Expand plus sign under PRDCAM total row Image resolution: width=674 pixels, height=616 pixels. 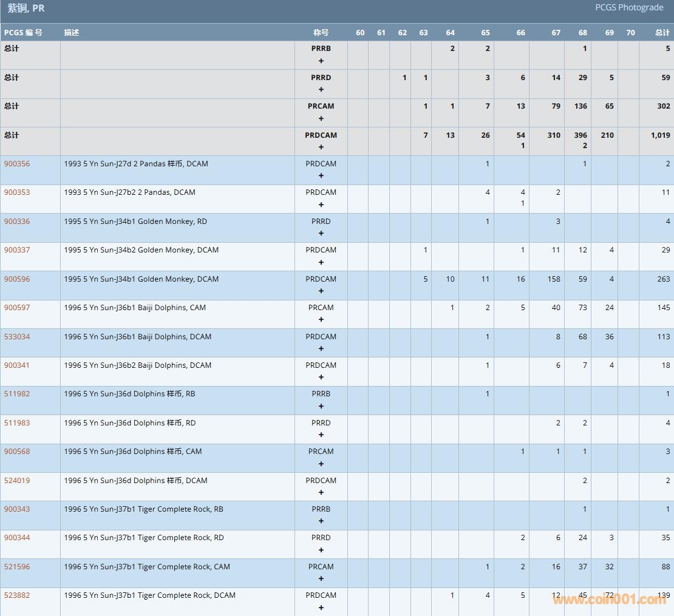[321, 147]
